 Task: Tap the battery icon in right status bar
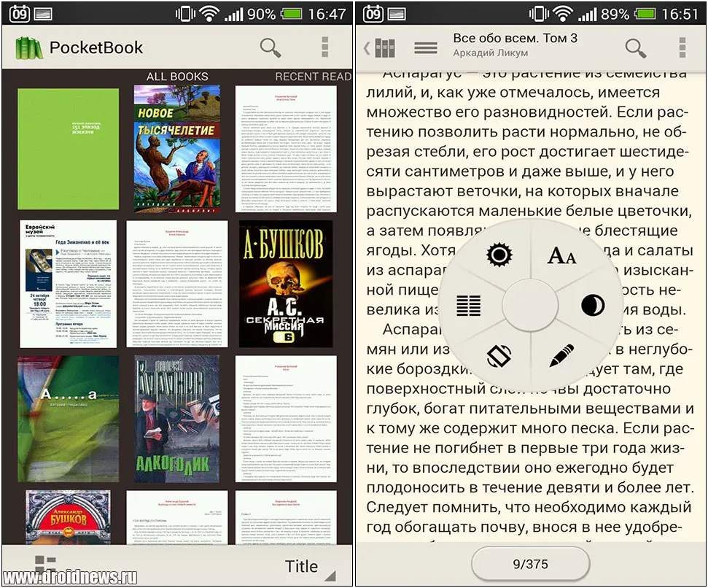point(645,14)
